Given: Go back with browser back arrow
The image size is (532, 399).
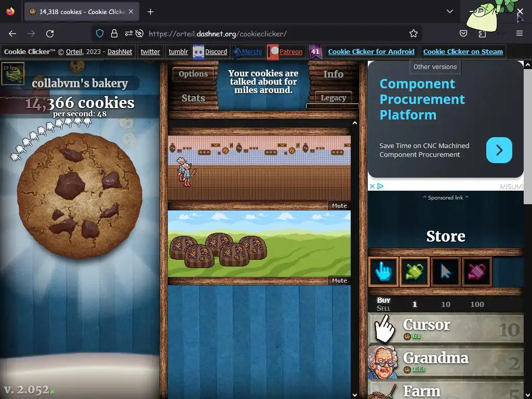Looking at the screenshot, I should (x=12, y=34).
